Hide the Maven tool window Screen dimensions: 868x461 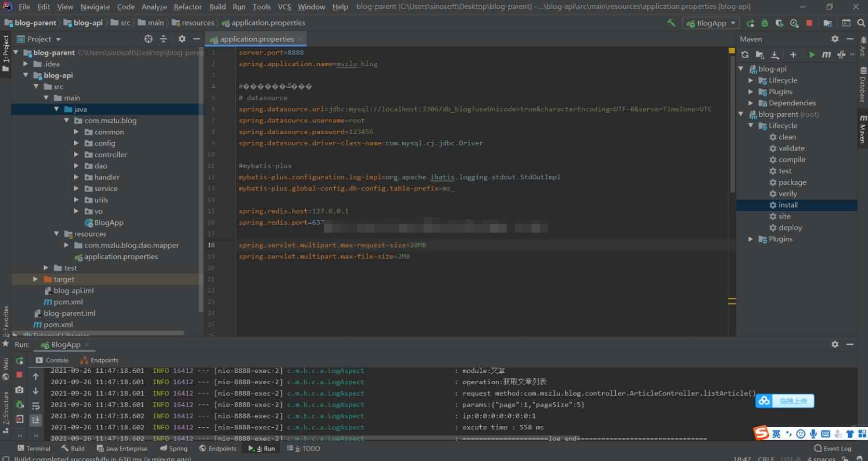pos(850,39)
